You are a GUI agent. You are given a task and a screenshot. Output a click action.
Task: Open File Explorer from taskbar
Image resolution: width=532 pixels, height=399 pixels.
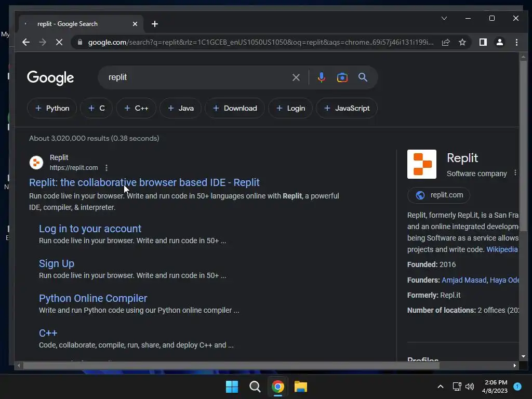click(x=301, y=387)
